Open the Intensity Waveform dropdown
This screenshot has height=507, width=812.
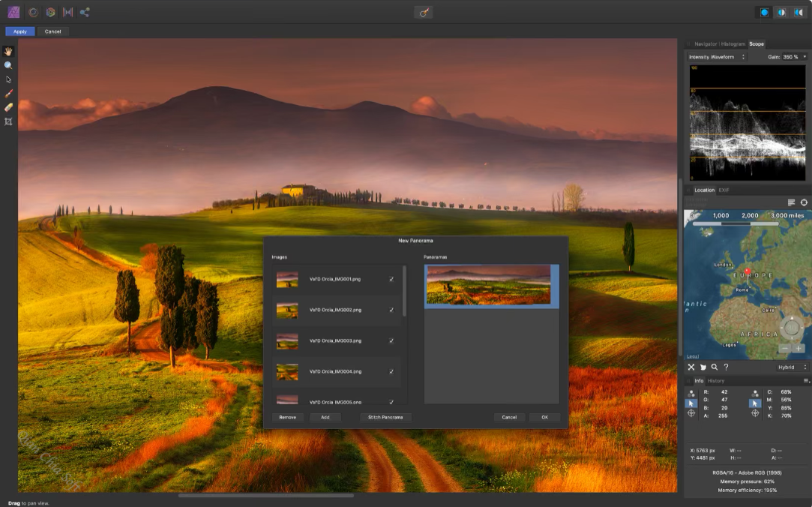tap(717, 57)
